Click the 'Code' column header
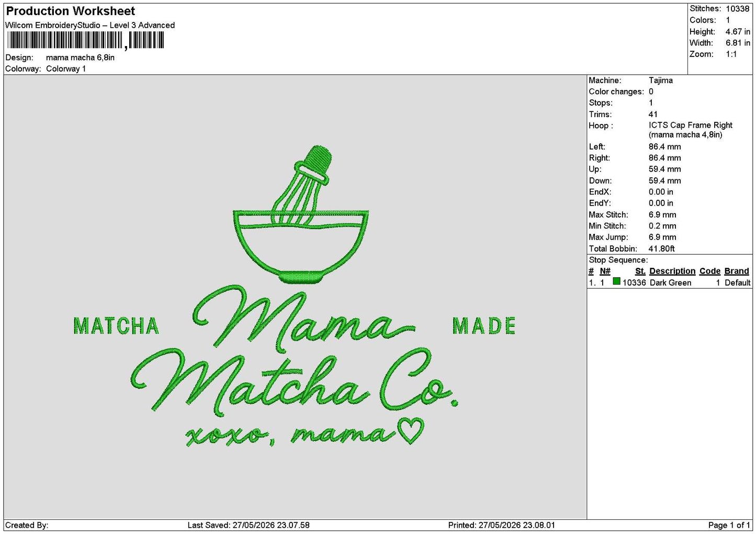This screenshot has height=534, width=756. tap(710, 271)
